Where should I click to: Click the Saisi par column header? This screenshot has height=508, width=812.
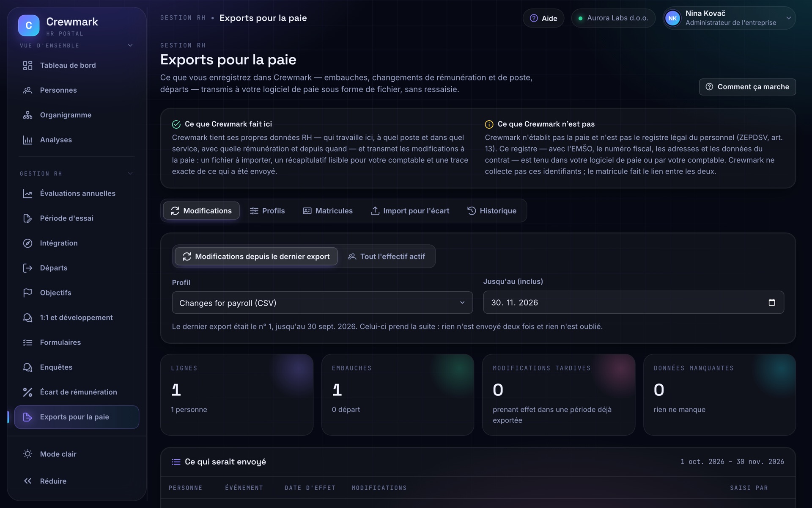tap(749, 488)
